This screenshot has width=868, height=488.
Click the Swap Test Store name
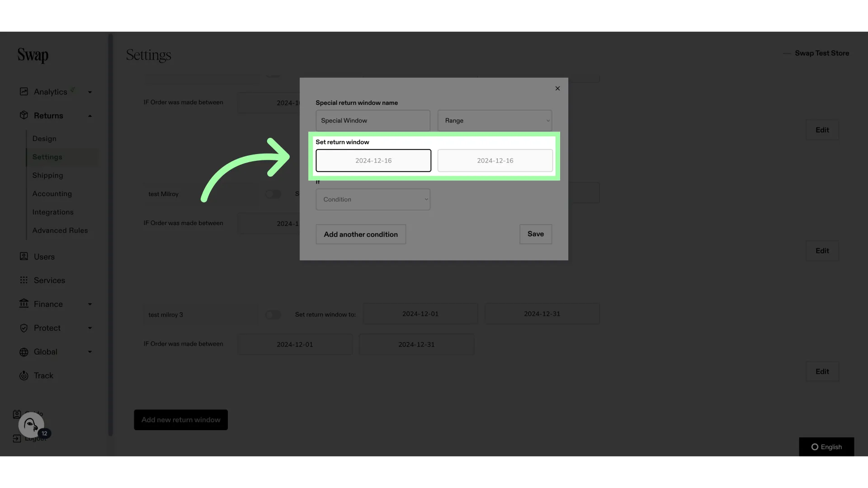pos(822,53)
